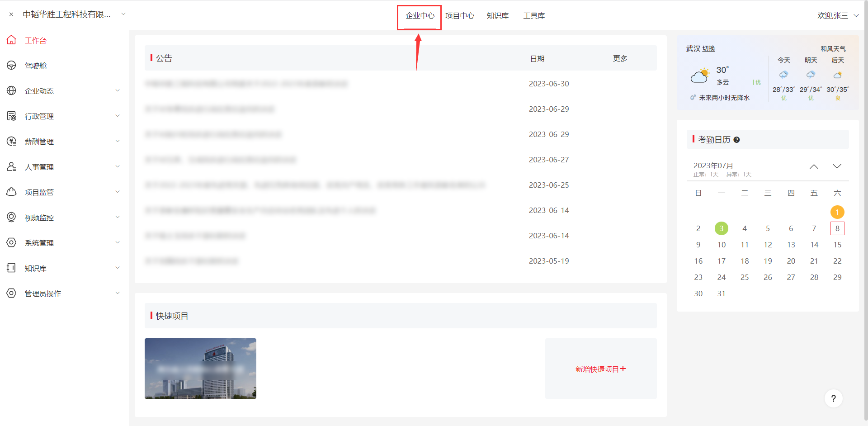Open the 和风天气 weather link
This screenshot has width=868, height=426.
pos(833,49)
